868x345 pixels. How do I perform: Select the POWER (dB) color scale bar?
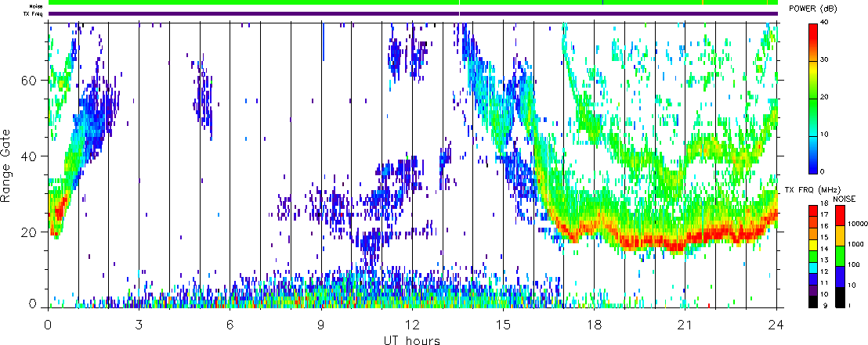812,99
